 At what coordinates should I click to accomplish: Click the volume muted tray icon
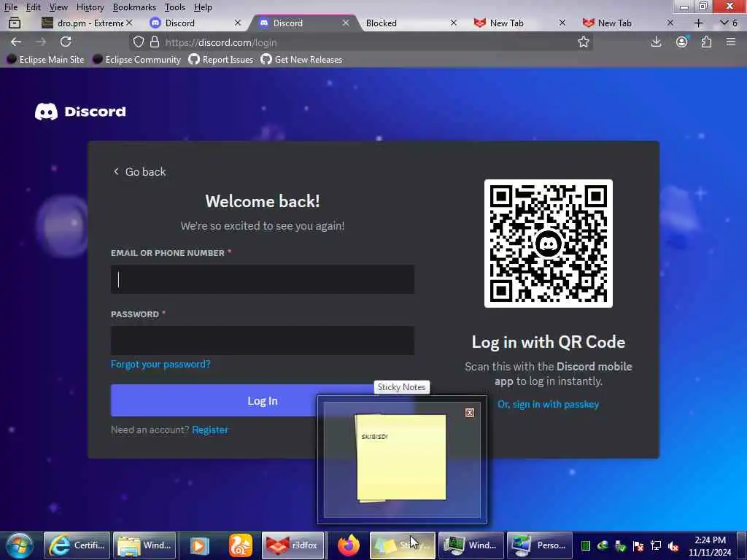(673, 545)
